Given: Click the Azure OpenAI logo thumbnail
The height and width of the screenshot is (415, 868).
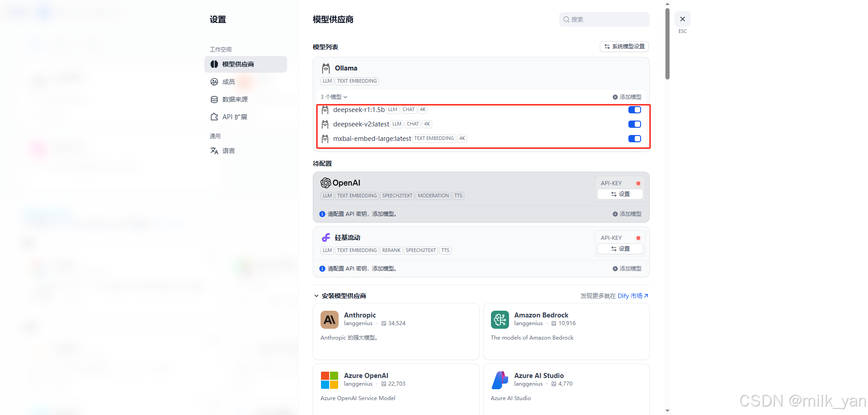Looking at the screenshot, I should 330,380.
